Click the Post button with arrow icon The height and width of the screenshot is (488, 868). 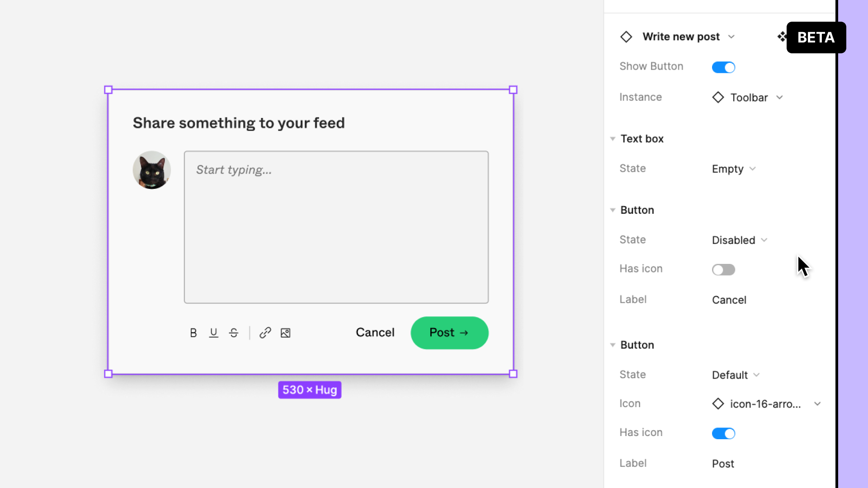[449, 333]
